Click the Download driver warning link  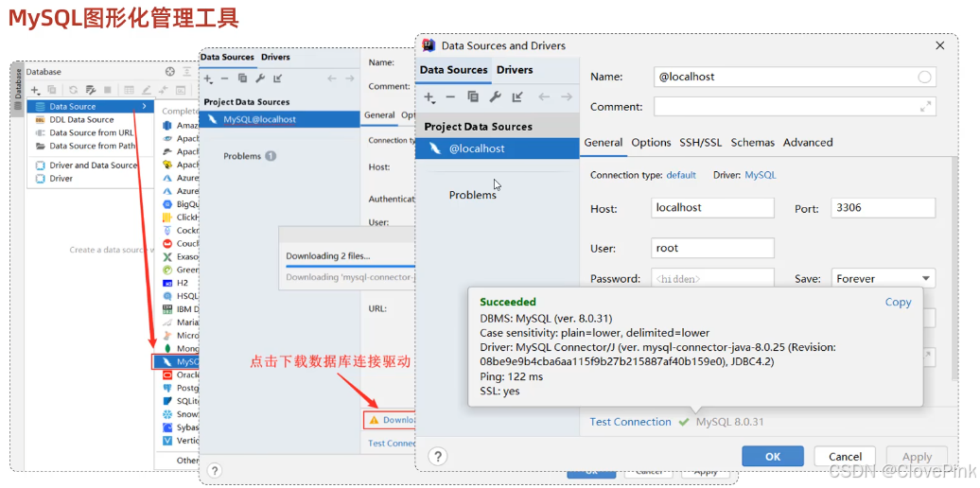[392, 420]
